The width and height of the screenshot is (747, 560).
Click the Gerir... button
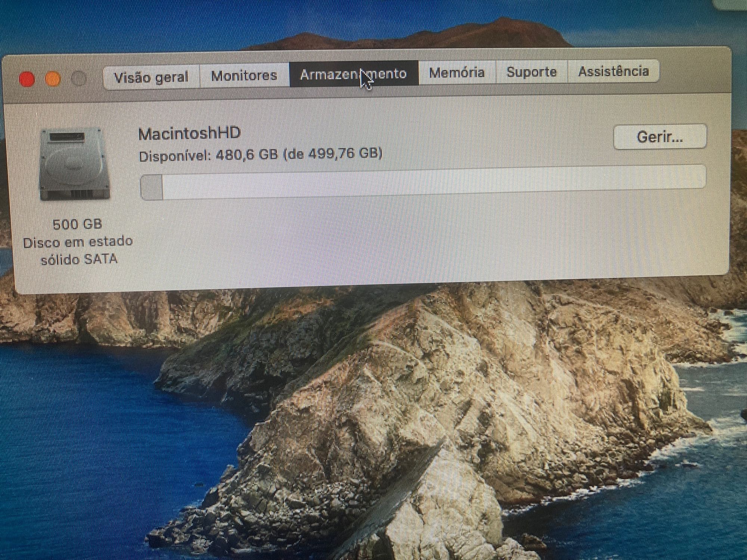point(660,137)
